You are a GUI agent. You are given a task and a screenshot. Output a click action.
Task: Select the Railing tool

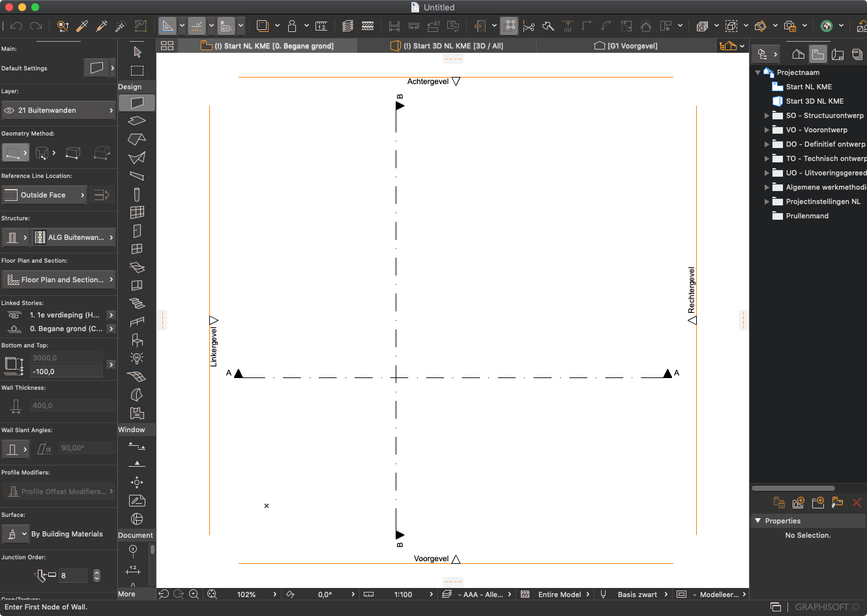coord(137,322)
